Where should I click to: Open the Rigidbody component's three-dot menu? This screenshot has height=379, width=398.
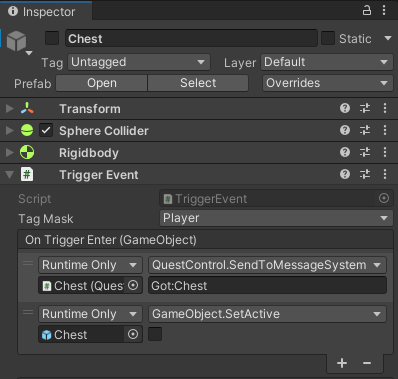pyautogui.click(x=385, y=152)
